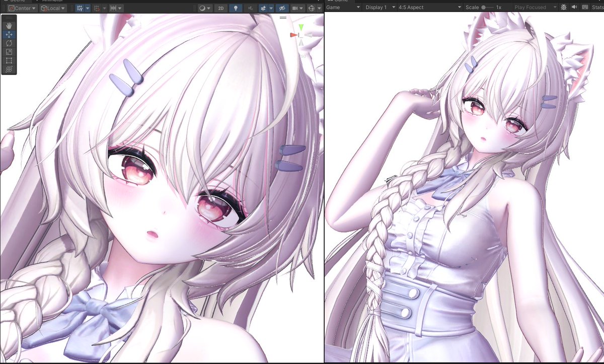Click the red X-axis cone on orientation gizmo
604x364 pixels.
(293, 35)
